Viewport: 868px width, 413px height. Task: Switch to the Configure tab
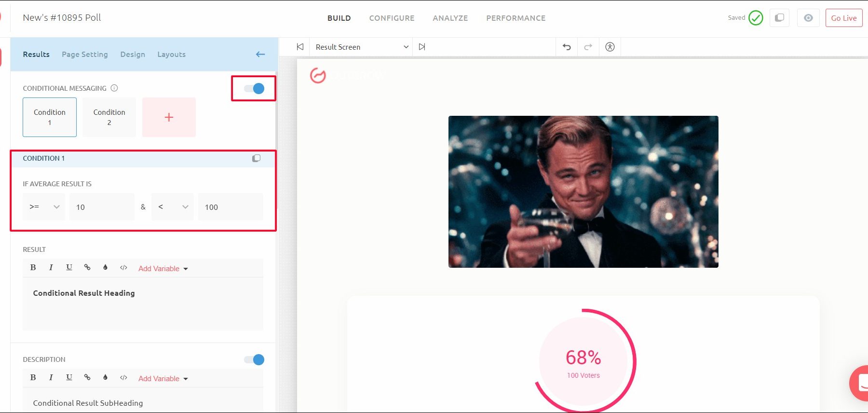click(x=392, y=18)
